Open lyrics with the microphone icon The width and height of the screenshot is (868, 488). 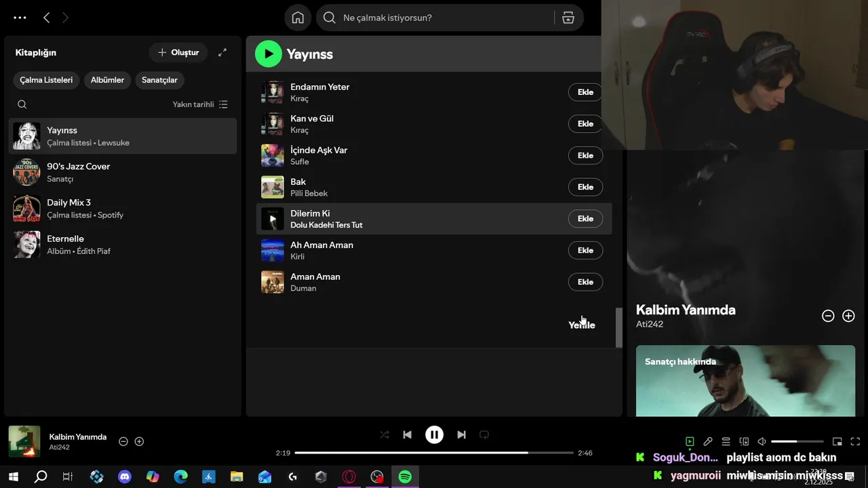click(708, 441)
